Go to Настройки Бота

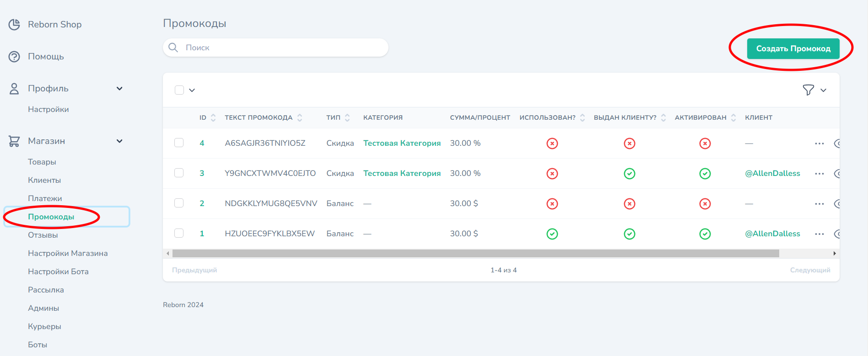(58, 271)
